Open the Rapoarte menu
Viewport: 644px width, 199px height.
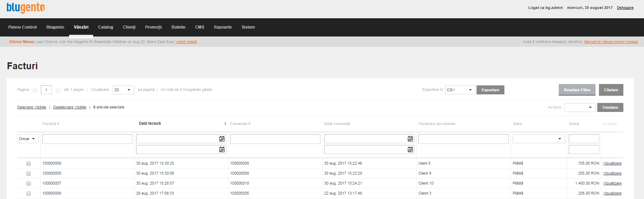tap(223, 27)
